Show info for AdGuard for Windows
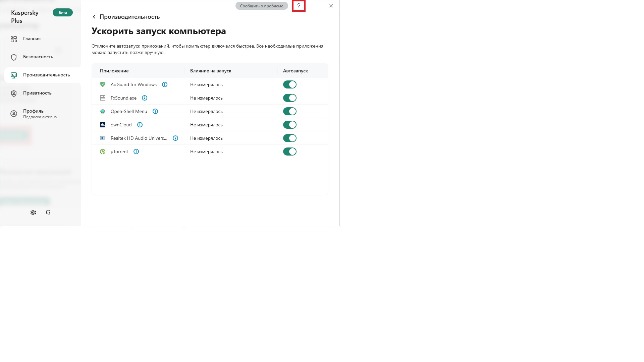644x362 pixels. coord(165,84)
